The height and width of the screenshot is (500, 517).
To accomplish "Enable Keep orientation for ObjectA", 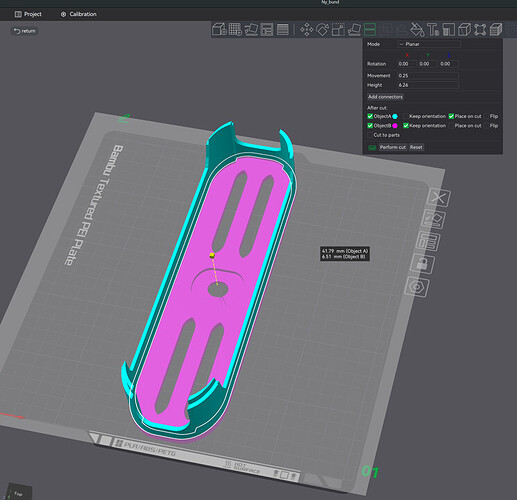I will 406,116.
